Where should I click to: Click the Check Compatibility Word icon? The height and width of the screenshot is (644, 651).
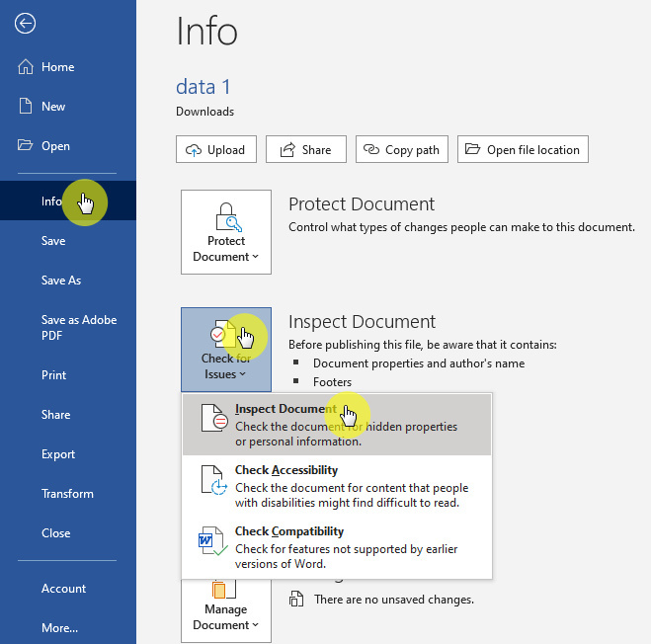coord(213,540)
